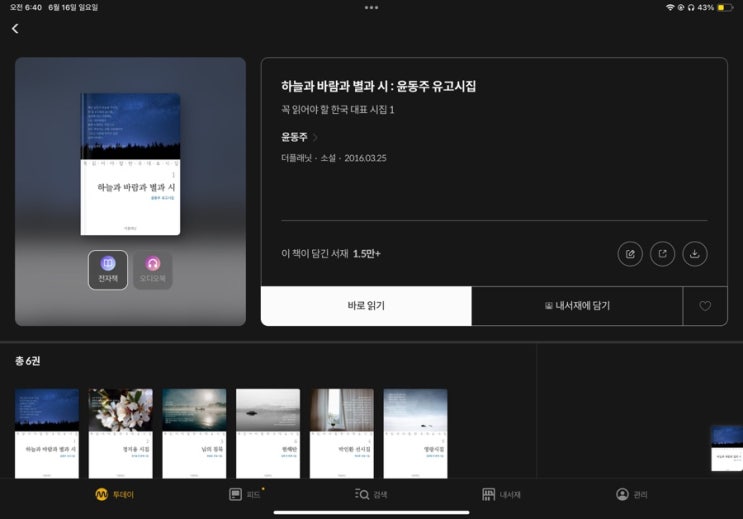Switch to the 관리 tab
Screen dimensions: 743x519
pyautogui.click(x=632, y=494)
